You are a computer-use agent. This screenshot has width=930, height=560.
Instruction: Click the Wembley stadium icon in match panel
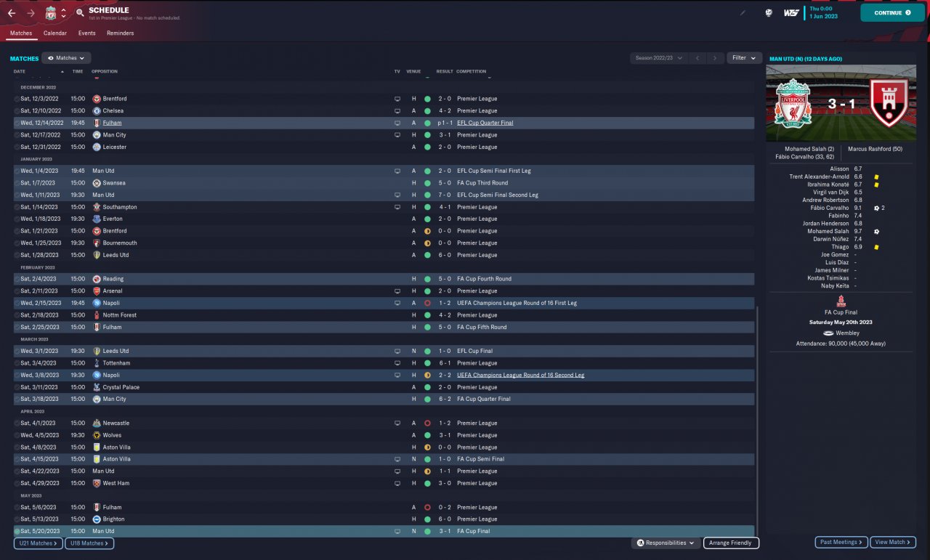828,333
